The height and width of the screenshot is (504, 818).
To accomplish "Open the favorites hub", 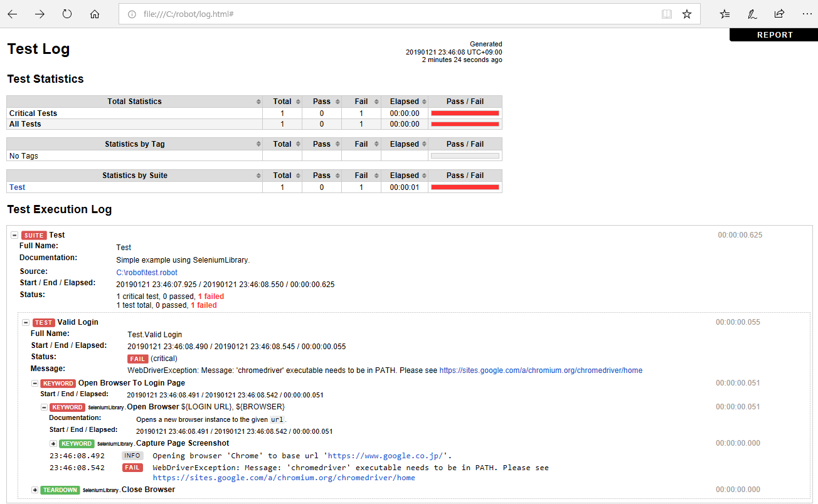I will (725, 14).
